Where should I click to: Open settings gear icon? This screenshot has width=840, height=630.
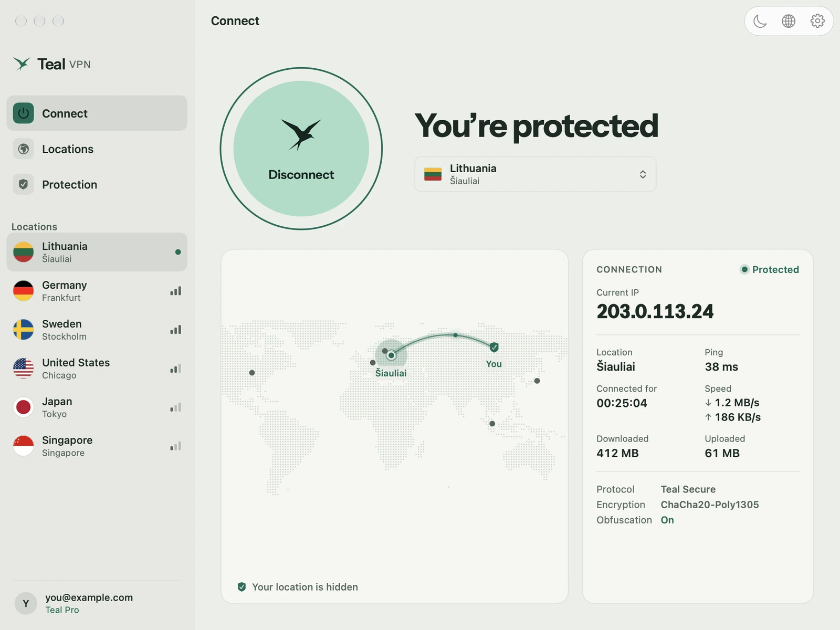click(x=817, y=21)
